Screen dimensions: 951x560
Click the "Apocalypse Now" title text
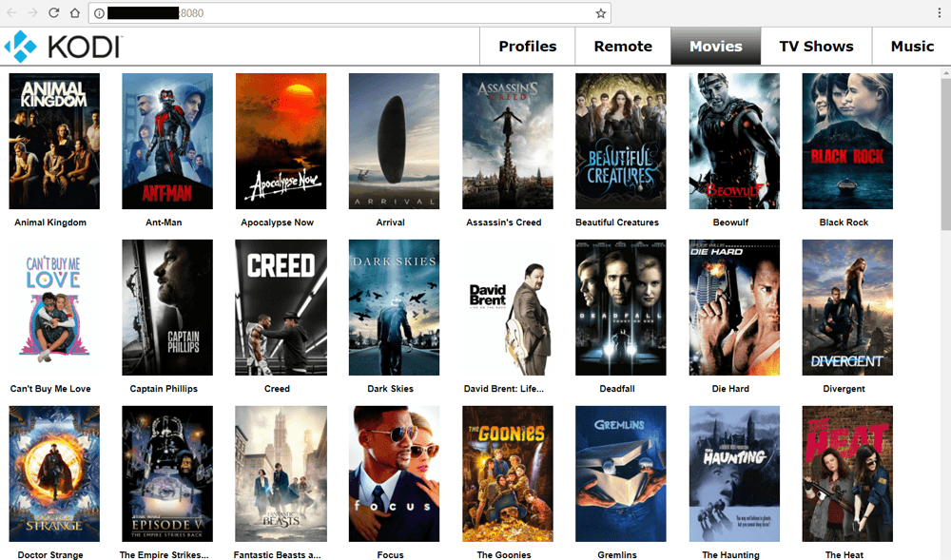pyautogui.click(x=277, y=222)
